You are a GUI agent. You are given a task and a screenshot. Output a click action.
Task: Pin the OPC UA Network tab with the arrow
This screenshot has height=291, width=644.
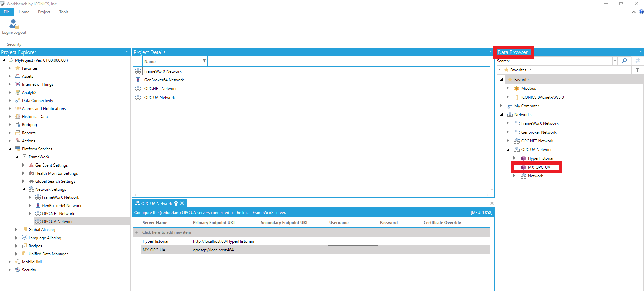(176, 204)
